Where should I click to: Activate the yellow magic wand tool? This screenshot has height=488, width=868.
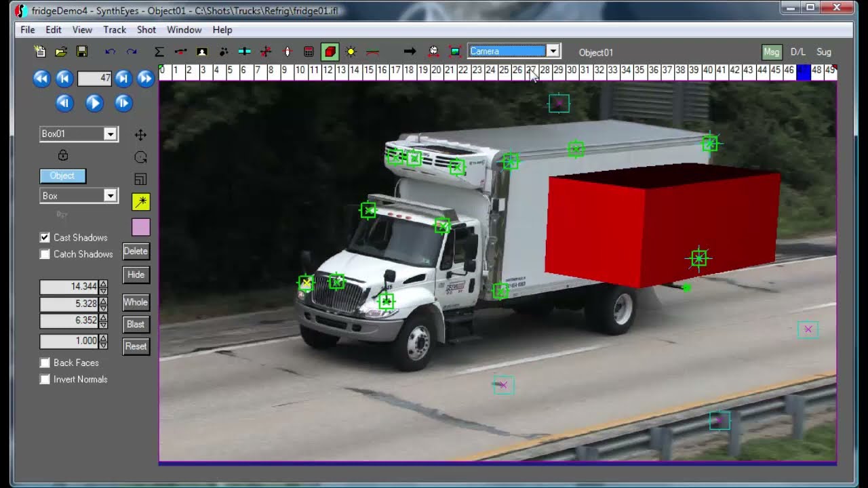[141, 201]
